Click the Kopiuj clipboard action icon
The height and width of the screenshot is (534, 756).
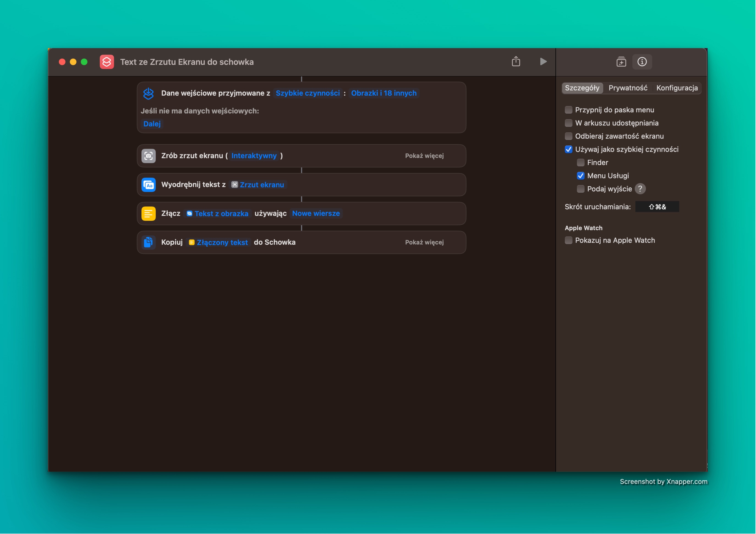[x=149, y=242]
